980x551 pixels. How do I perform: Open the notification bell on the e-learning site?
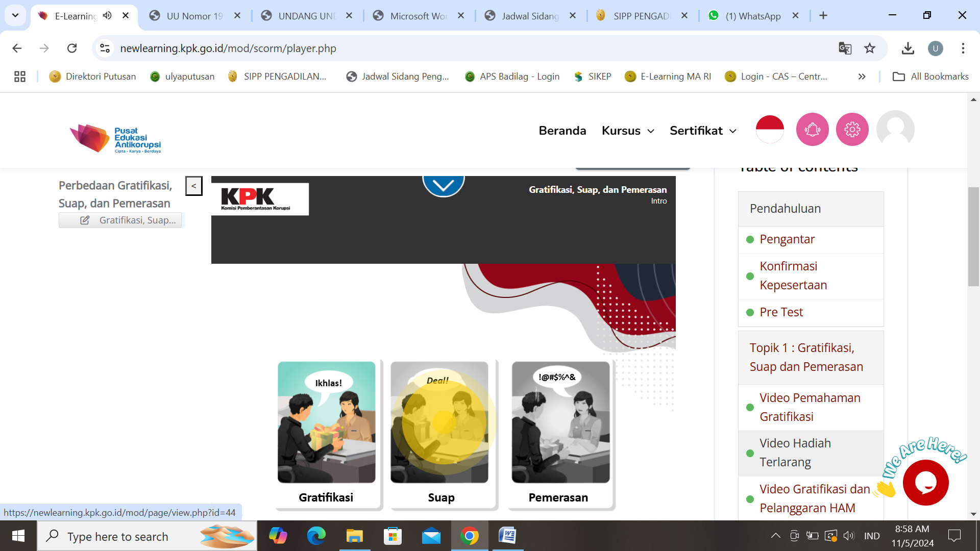click(x=813, y=129)
